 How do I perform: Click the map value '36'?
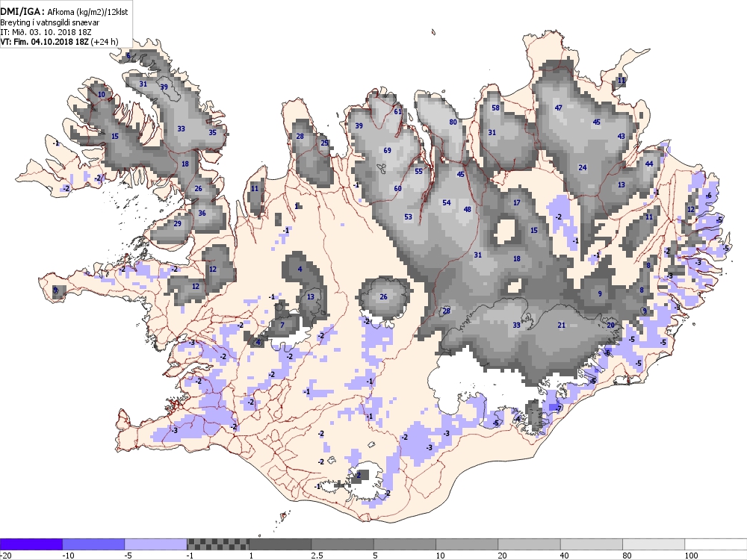coord(202,214)
